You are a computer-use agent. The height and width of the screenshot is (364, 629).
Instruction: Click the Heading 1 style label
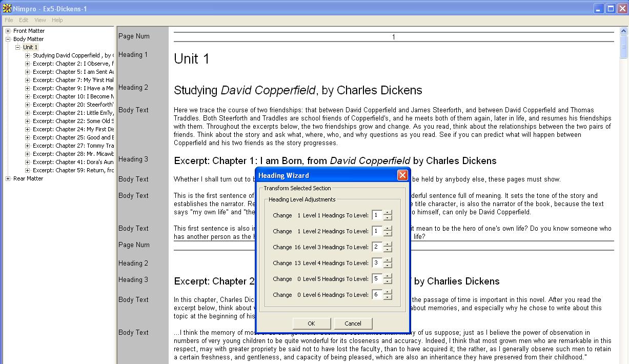pyautogui.click(x=133, y=55)
